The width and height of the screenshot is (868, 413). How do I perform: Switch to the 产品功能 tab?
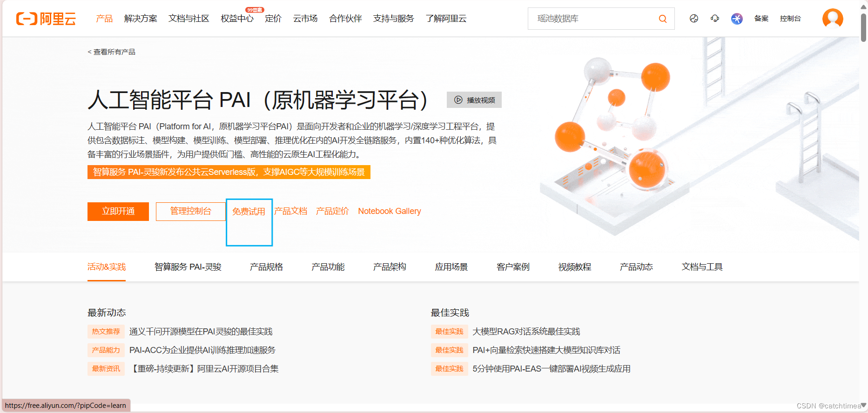pyautogui.click(x=328, y=267)
